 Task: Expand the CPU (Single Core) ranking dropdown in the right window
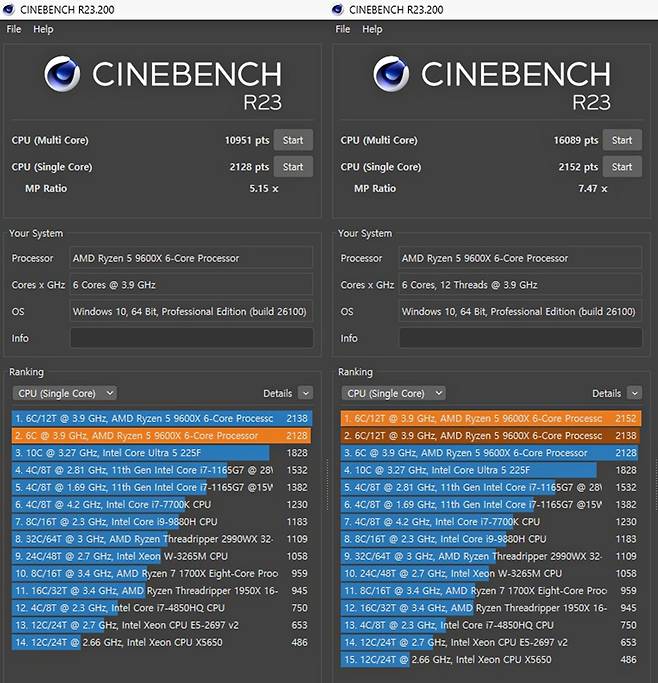pyautogui.click(x=394, y=393)
